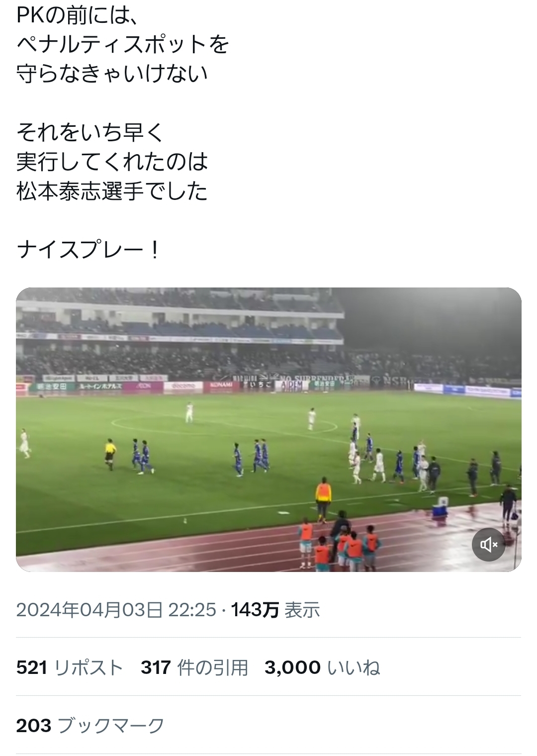Click the yellow-shirted referee in the video
The height and width of the screenshot is (756, 537).
click(x=109, y=454)
